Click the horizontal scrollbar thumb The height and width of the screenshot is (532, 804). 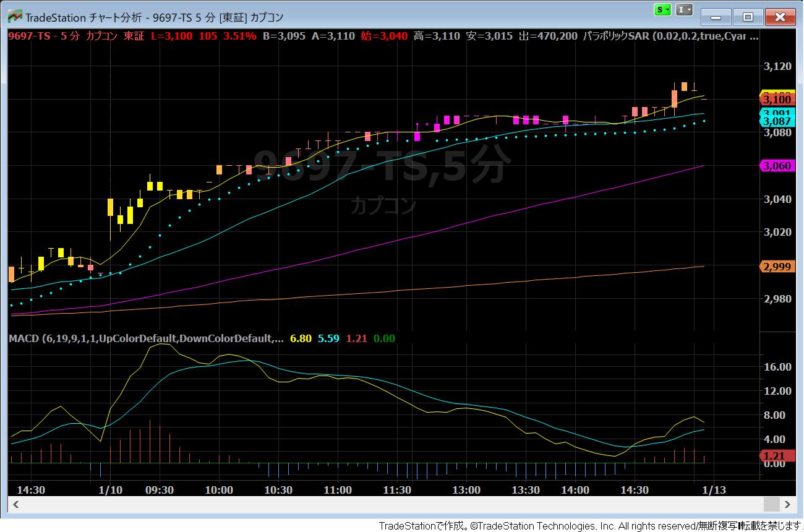771,505
